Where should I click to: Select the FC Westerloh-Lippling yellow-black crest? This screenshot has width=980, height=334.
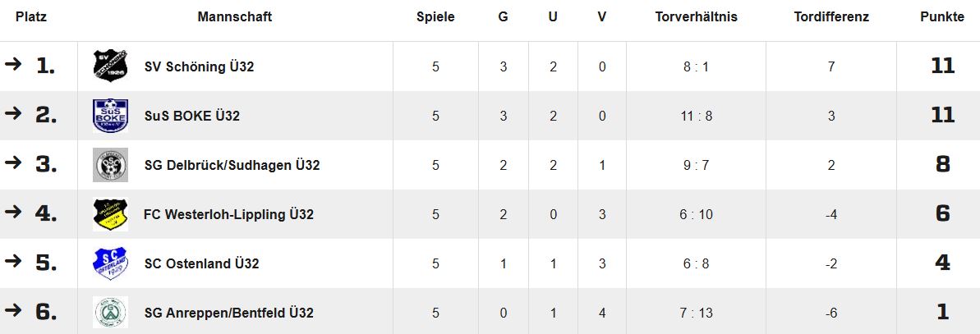(111, 214)
